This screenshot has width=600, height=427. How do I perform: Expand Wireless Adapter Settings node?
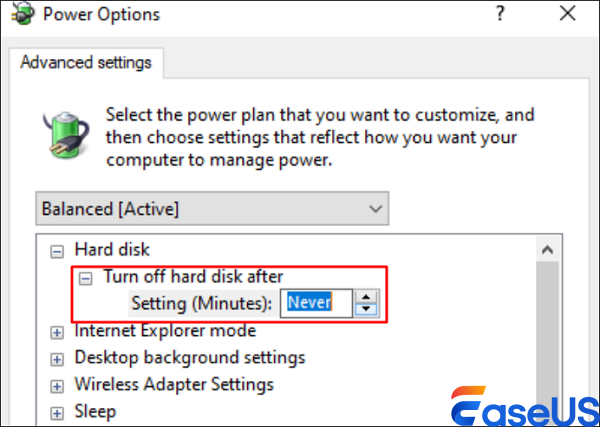56,385
